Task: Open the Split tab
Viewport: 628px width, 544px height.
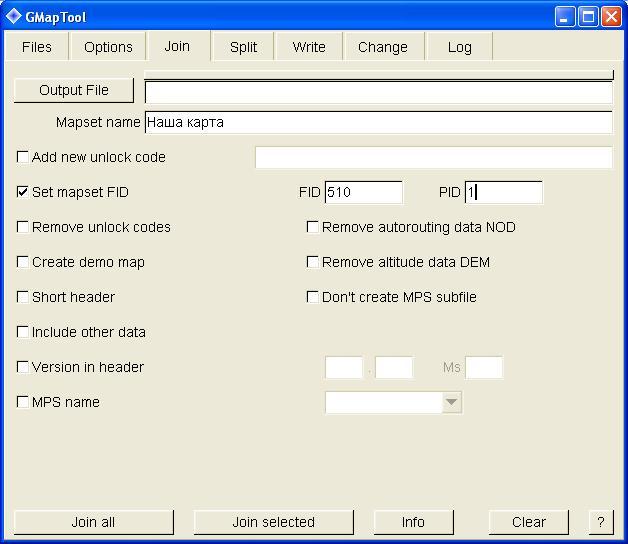Action: (243, 47)
